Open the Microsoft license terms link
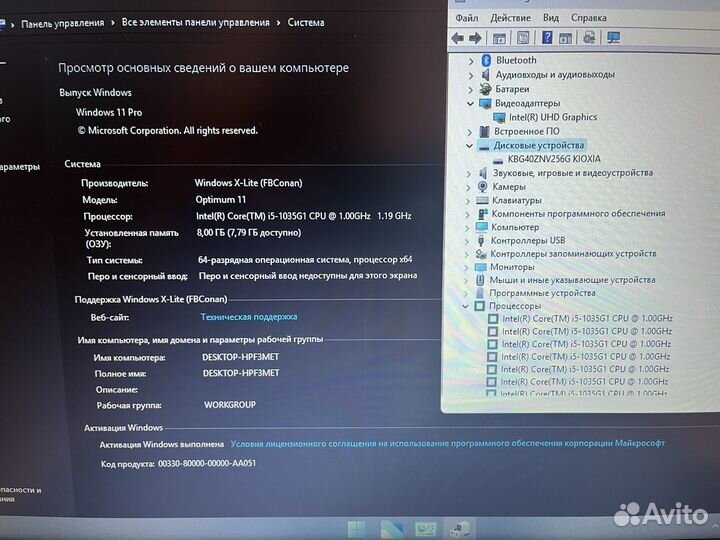 point(447,444)
